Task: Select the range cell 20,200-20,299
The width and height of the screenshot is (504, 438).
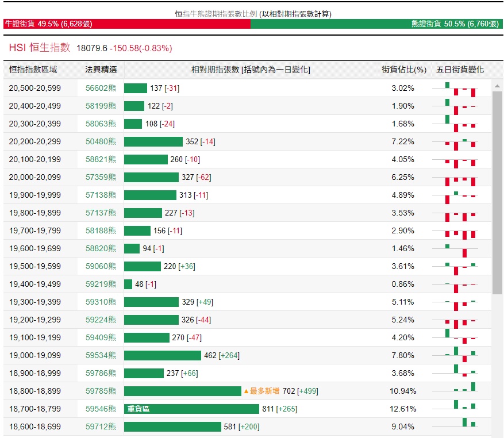Action: click(34, 141)
